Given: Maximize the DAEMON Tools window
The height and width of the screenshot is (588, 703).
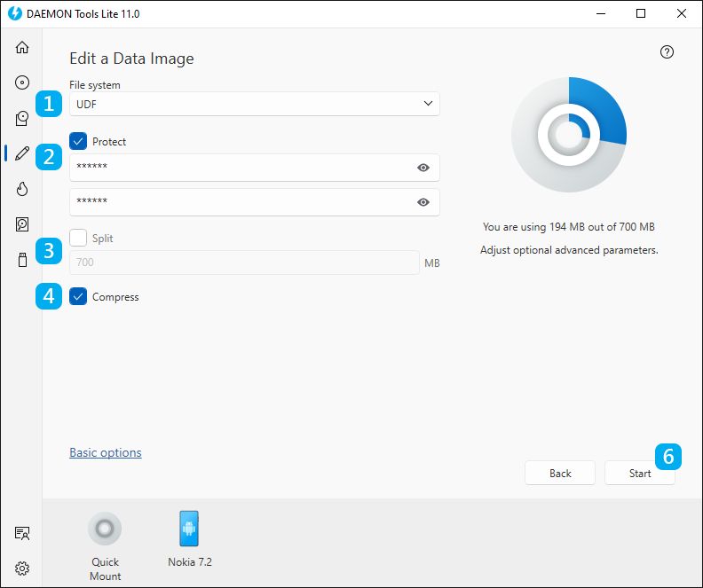Looking at the screenshot, I should pos(641,13).
